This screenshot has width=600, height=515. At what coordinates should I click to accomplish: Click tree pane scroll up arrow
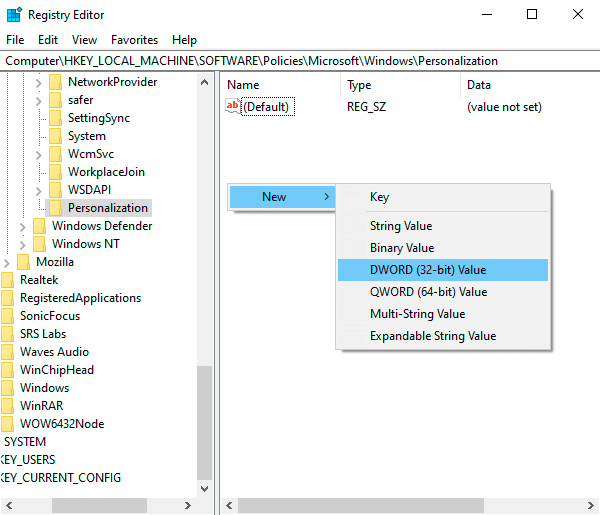[x=204, y=82]
